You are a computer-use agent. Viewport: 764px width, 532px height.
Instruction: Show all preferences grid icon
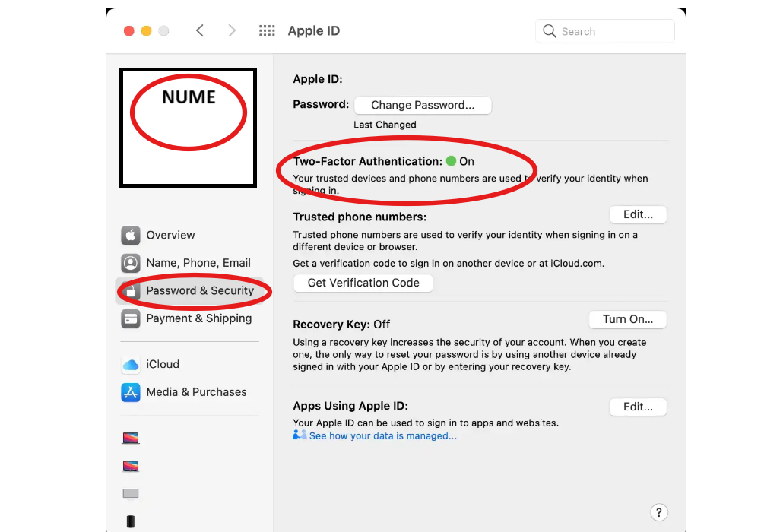point(267,31)
